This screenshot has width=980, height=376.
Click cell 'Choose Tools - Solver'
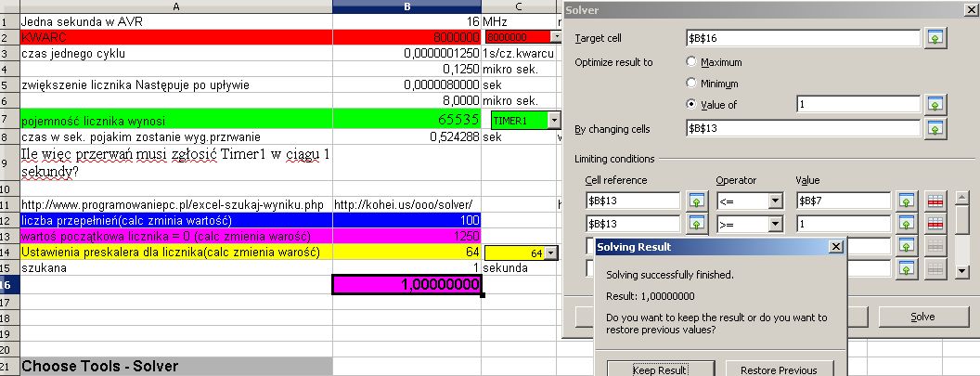pyautogui.click(x=176, y=366)
